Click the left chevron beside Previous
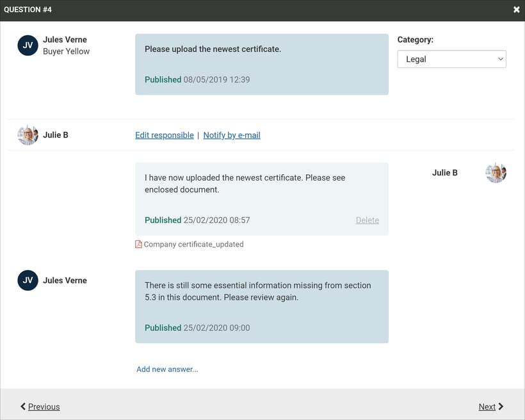The height and width of the screenshot is (420, 525). click(x=22, y=406)
